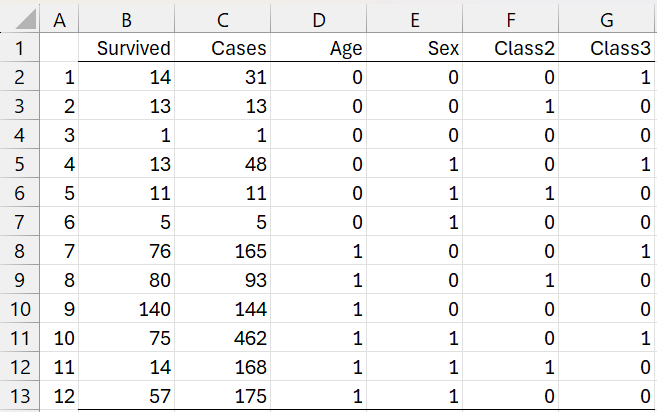Viewport: 657px width, 412px height.
Task: Select column D header
Action: pyautogui.click(x=318, y=18)
